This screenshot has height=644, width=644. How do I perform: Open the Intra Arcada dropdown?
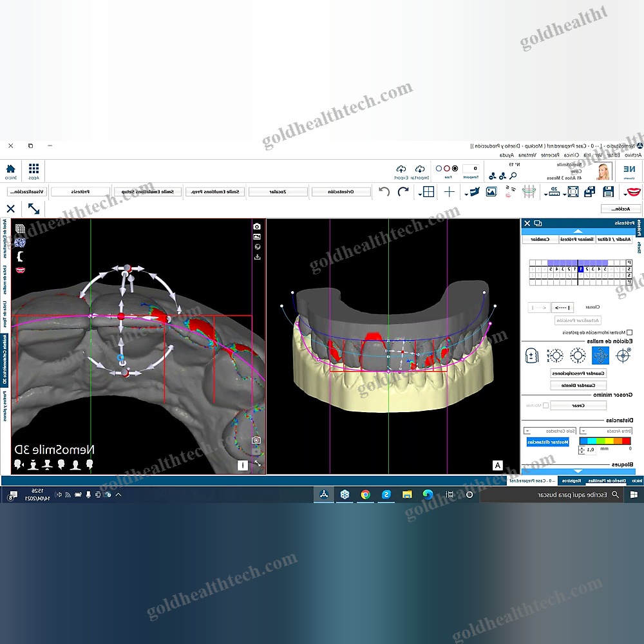[605, 431]
